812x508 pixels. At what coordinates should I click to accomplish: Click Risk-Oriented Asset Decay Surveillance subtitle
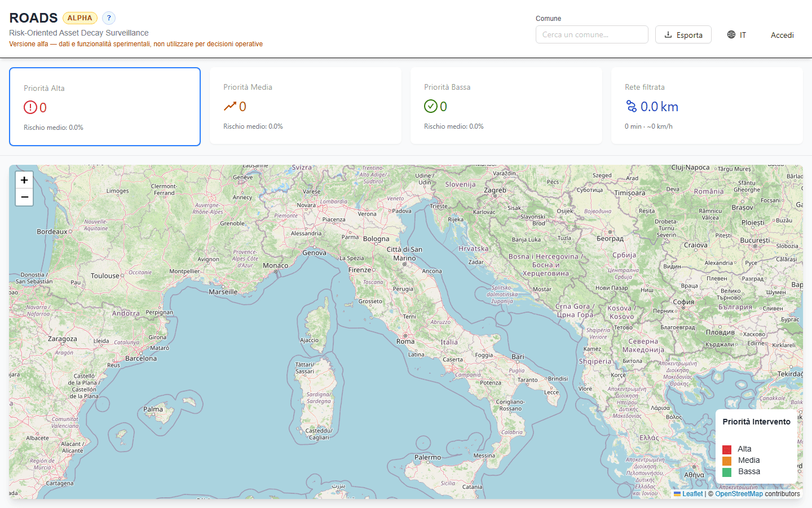(x=79, y=33)
